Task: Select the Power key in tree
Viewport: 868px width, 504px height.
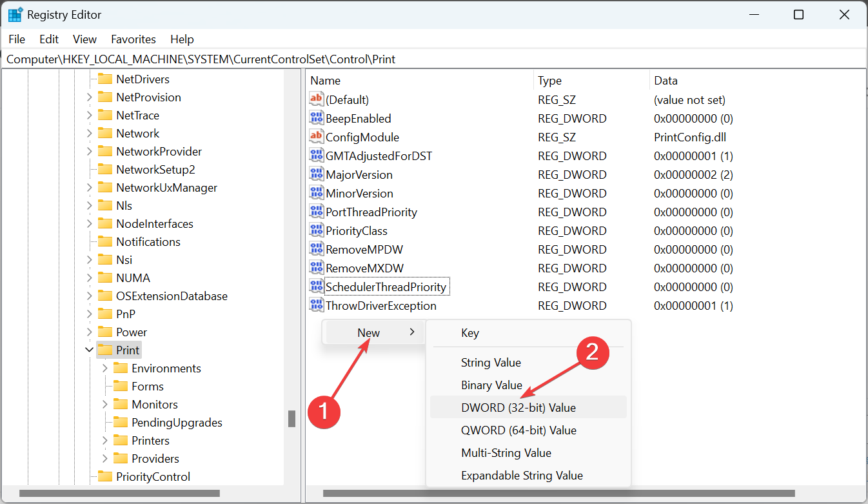Action: click(x=132, y=332)
